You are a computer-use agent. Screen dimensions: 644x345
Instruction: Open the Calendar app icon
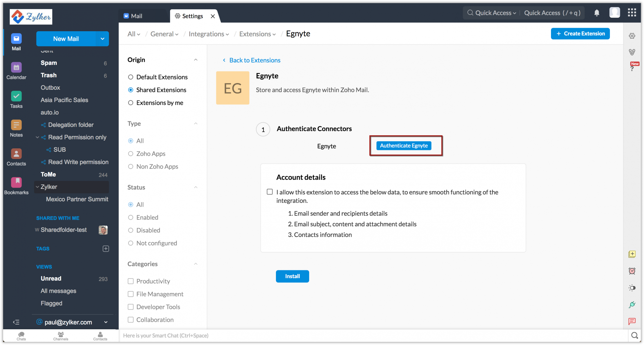coord(16,71)
